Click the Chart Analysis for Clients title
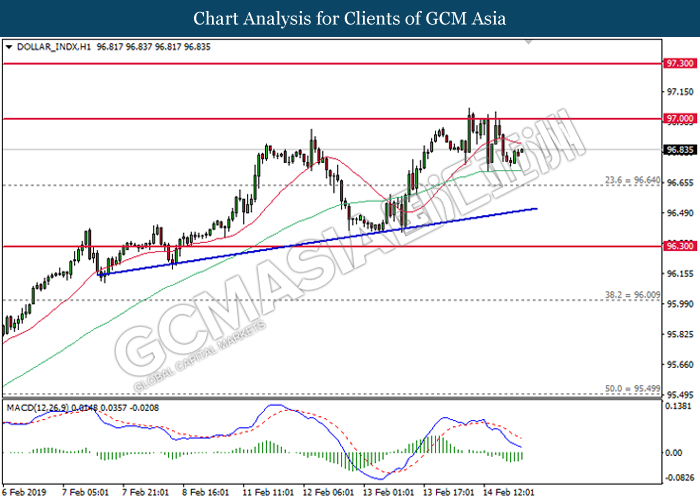This screenshot has width=700, height=500. pos(350,18)
